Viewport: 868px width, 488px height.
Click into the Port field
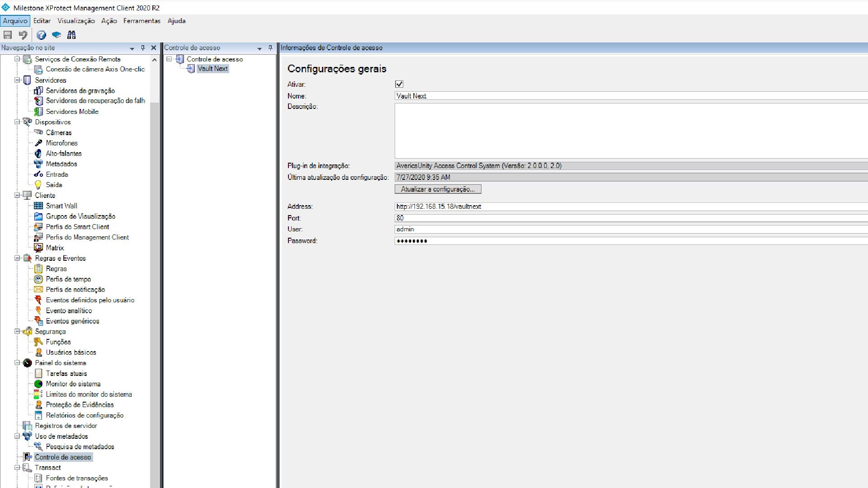[631, 218]
